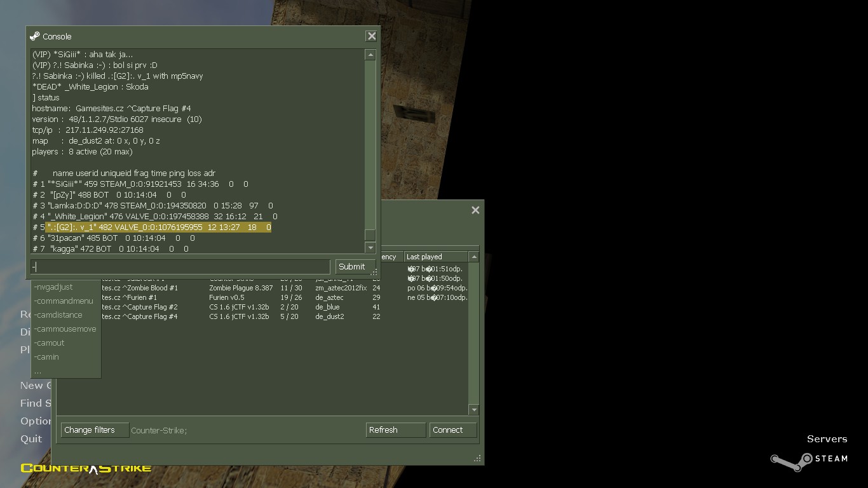Open the Change filters panel
The height and width of the screenshot is (488, 868).
(95, 430)
